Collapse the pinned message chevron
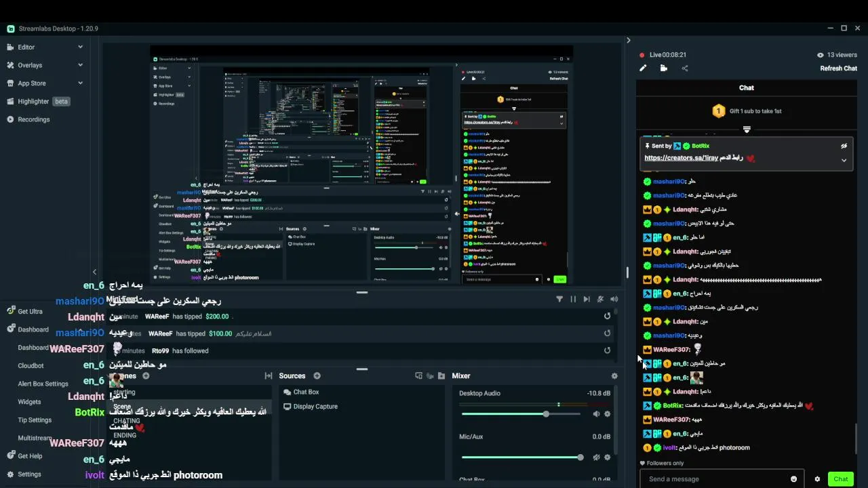This screenshot has height=488, width=868. click(844, 161)
